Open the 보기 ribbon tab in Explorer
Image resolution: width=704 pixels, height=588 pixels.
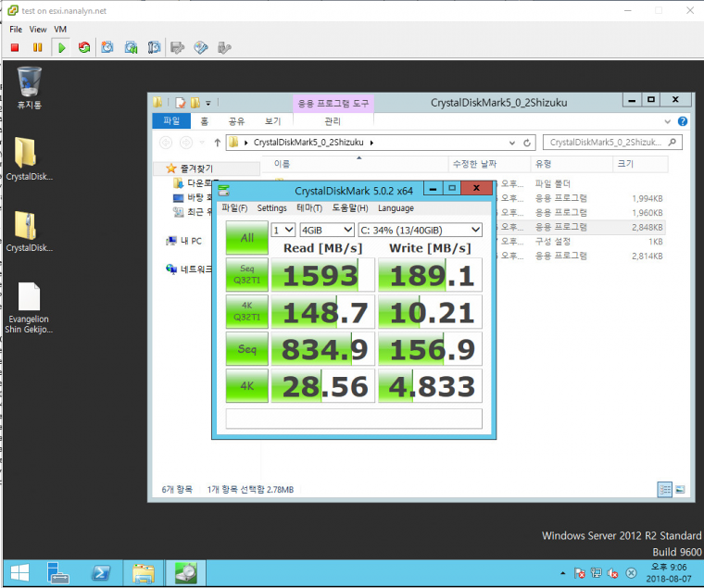[x=272, y=121]
